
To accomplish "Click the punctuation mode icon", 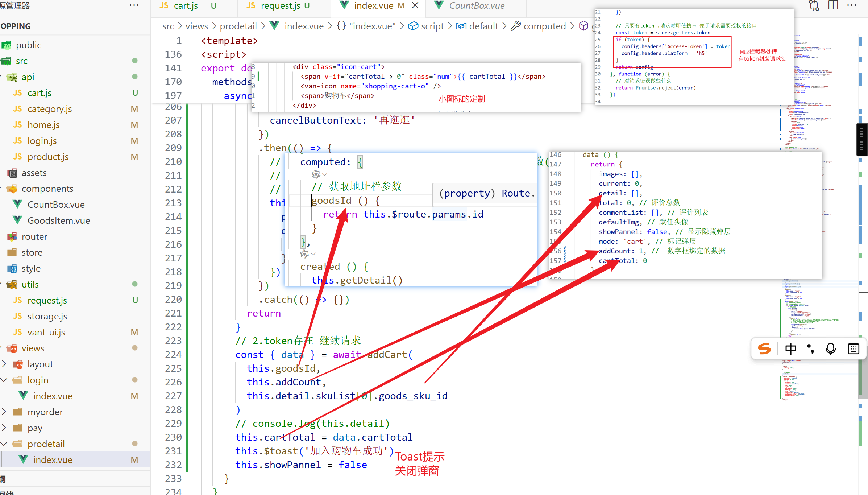I will (x=811, y=349).
